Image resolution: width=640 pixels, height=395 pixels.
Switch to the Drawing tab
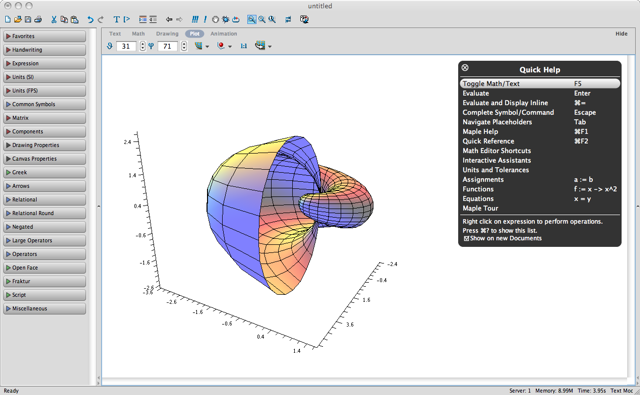[167, 33]
